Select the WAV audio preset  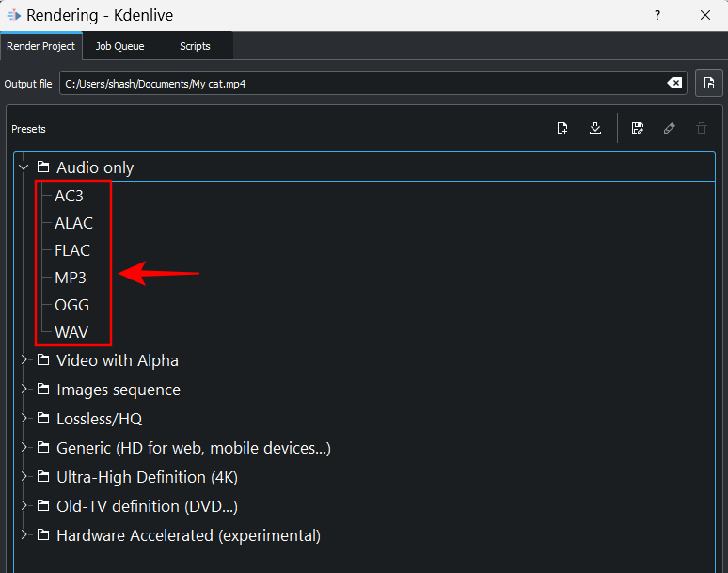click(x=71, y=332)
